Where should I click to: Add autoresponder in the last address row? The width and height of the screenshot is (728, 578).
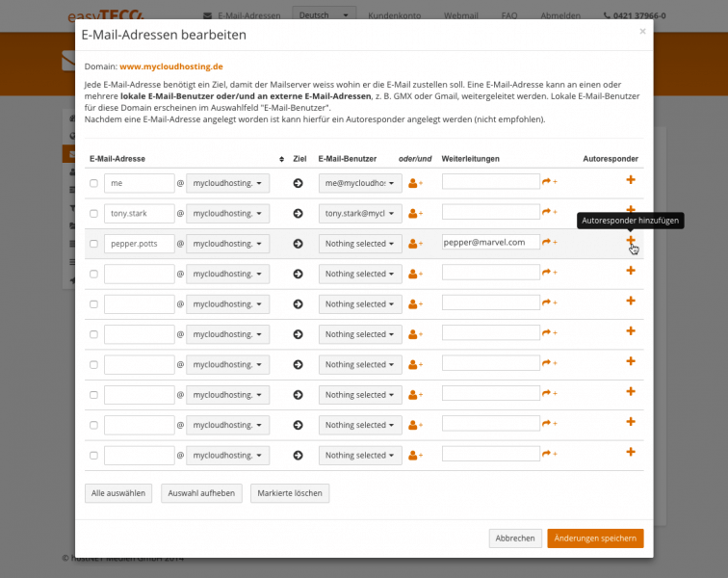click(x=631, y=452)
